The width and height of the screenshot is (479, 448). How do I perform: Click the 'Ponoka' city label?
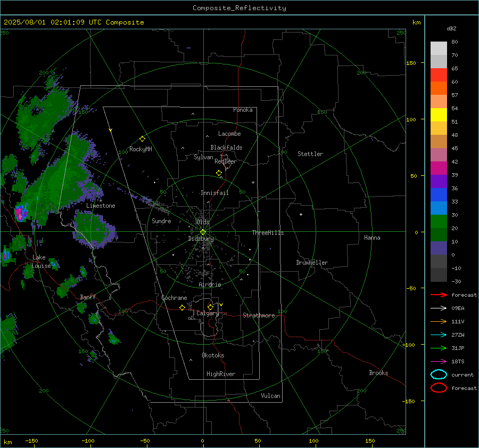[x=243, y=110]
